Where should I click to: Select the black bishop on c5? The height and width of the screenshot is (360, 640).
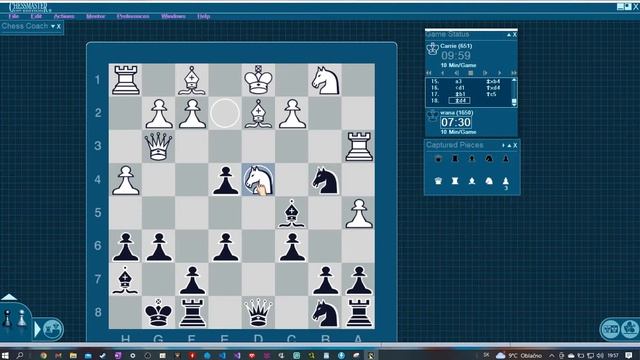(x=291, y=213)
